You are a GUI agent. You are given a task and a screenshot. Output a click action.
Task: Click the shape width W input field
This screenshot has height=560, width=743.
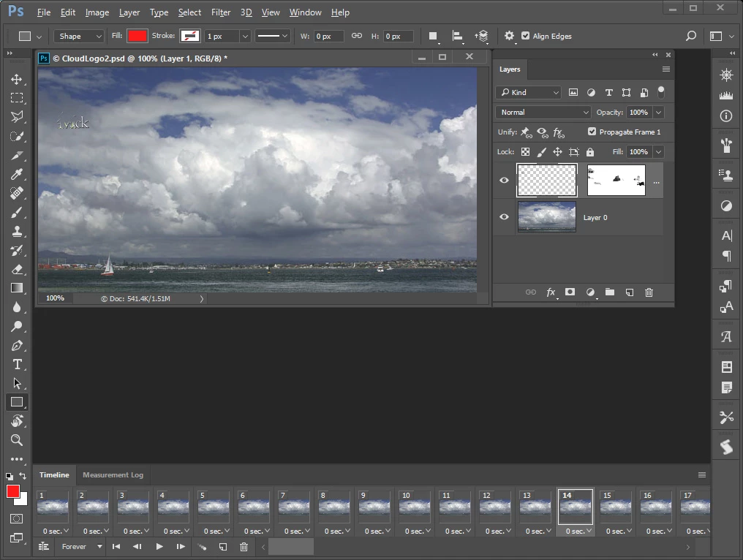(x=328, y=36)
